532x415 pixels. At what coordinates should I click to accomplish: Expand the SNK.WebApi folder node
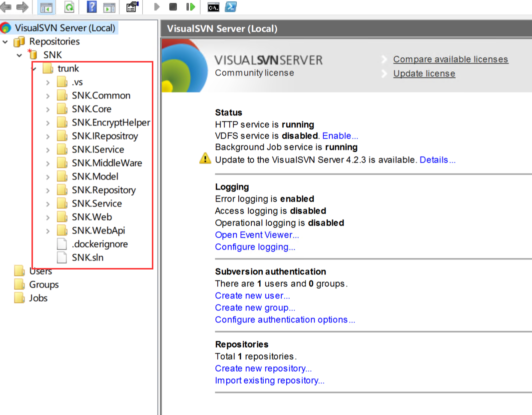pyautogui.click(x=48, y=231)
